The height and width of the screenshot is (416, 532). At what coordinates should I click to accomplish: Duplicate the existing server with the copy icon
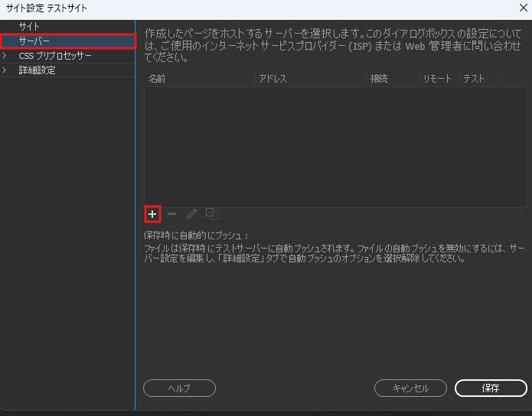pos(212,214)
